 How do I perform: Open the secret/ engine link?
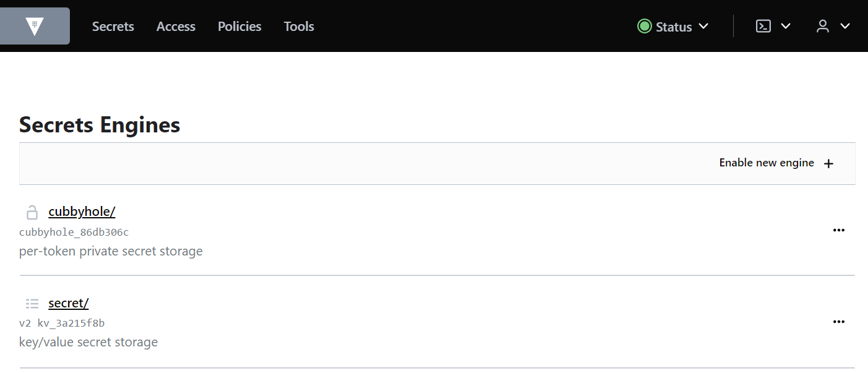(69, 303)
